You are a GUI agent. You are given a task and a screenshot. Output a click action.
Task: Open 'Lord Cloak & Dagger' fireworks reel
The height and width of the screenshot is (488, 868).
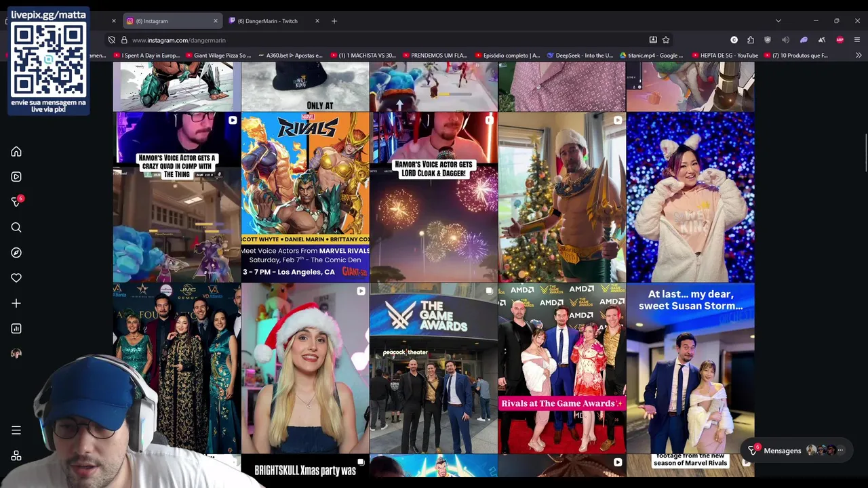pos(433,197)
